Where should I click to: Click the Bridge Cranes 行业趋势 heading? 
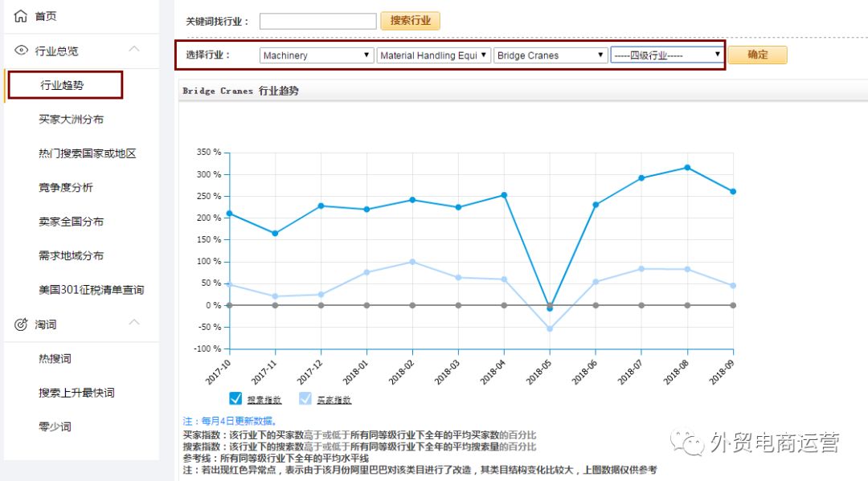[x=240, y=91]
